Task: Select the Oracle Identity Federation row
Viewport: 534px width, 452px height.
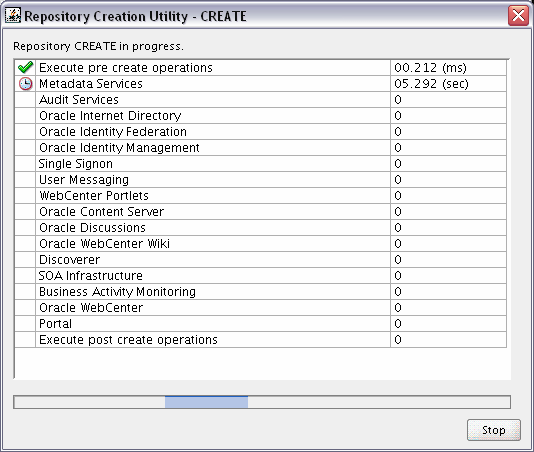Action: pyautogui.click(x=261, y=131)
